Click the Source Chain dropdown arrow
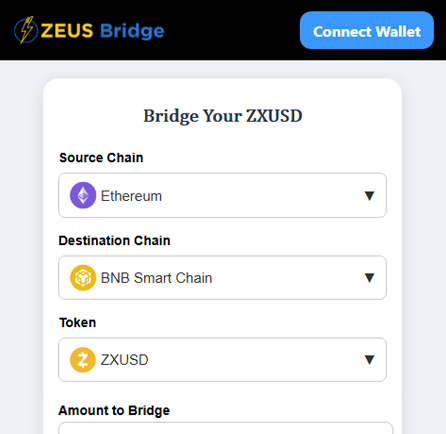Screen dimensions: 446x434 [x=369, y=196]
